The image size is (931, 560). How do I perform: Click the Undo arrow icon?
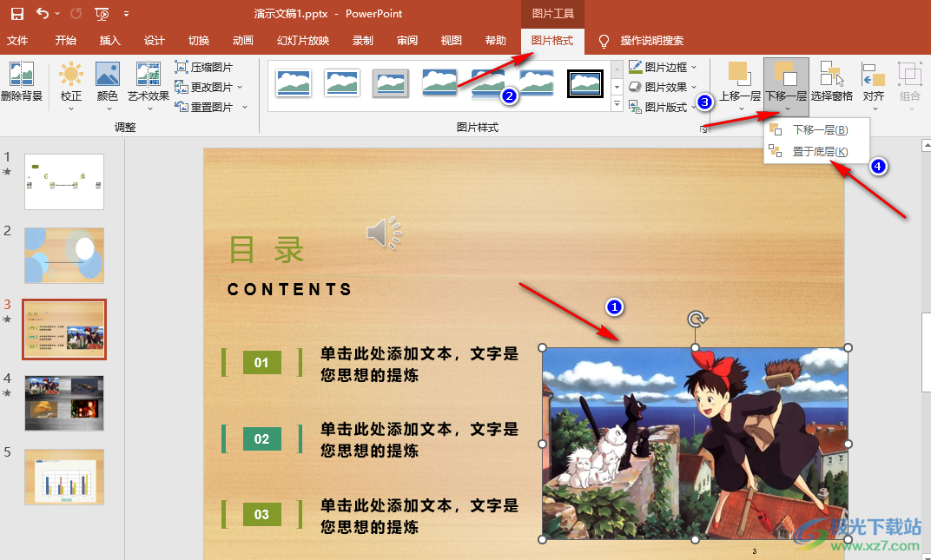pyautogui.click(x=43, y=13)
